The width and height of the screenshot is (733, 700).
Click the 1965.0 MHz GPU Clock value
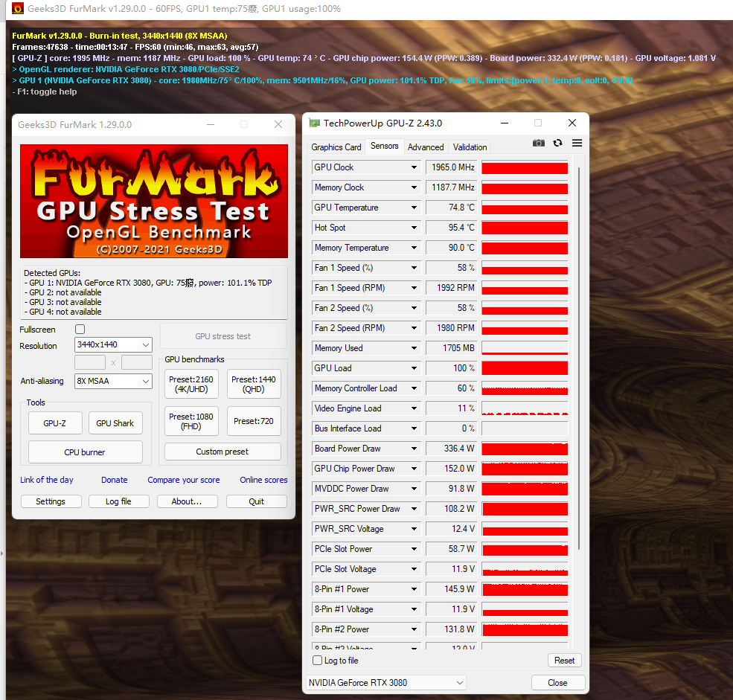click(x=451, y=167)
